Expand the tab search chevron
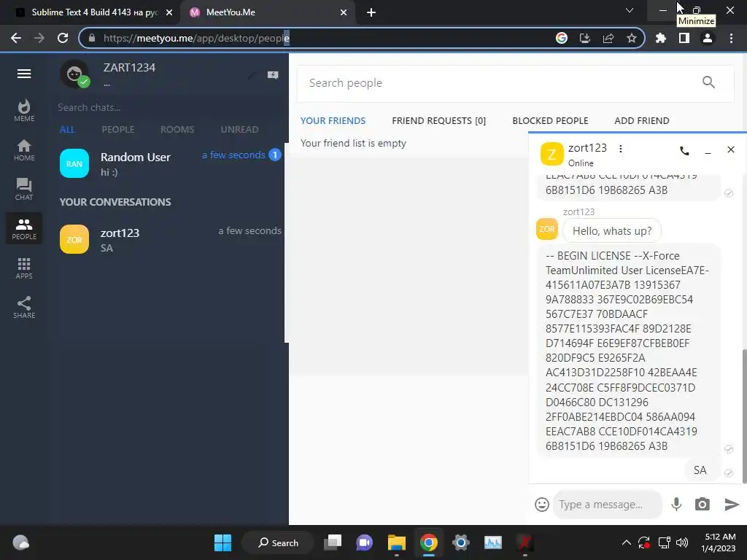The height and width of the screenshot is (560, 747). tap(630, 10)
